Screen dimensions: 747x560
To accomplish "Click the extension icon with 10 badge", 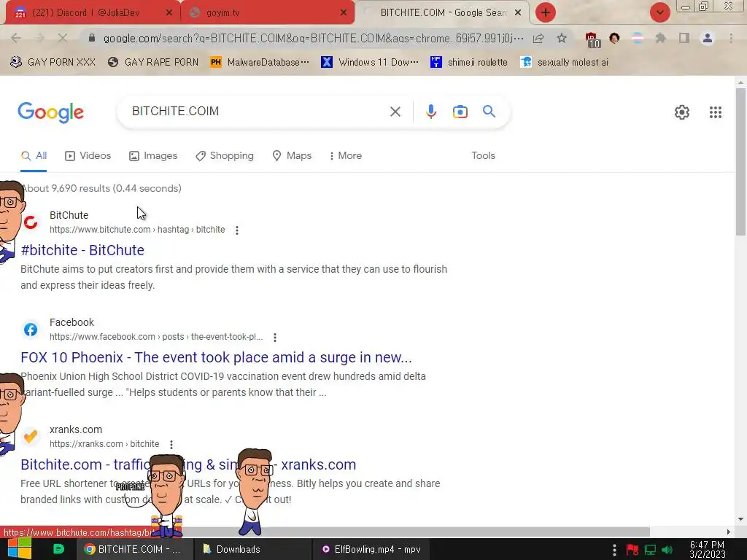I will coord(592,39).
